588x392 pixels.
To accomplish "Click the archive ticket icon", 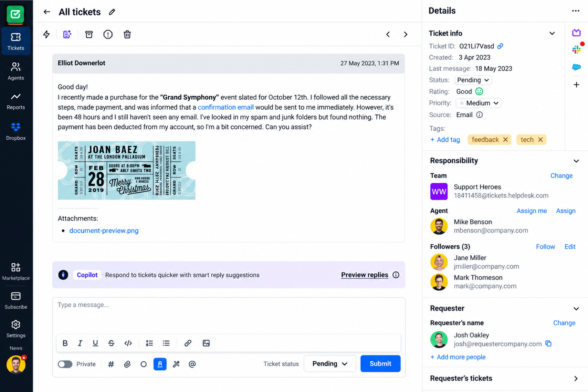I will [x=89, y=35].
